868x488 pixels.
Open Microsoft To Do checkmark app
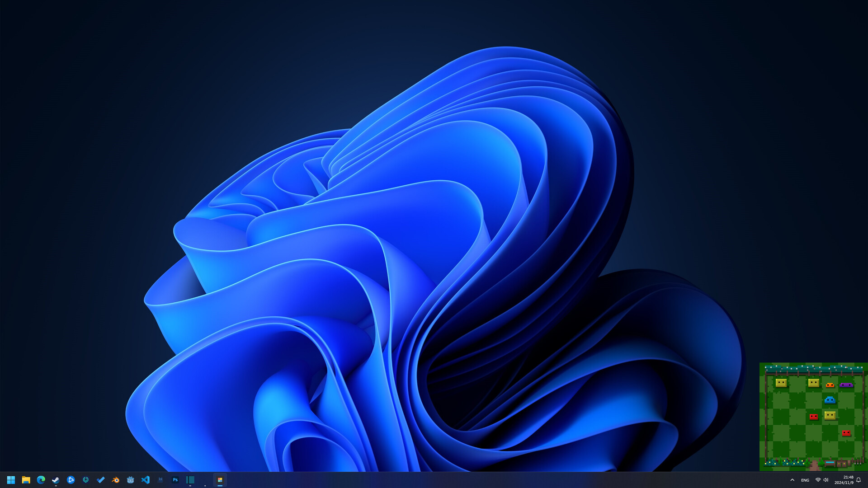(100, 480)
